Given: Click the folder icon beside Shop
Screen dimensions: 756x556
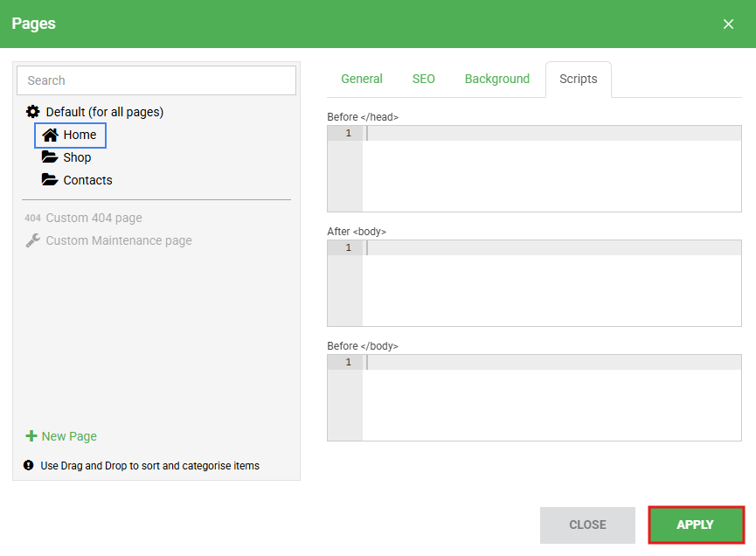Looking at the screenshot, I should tap(50, 157).
